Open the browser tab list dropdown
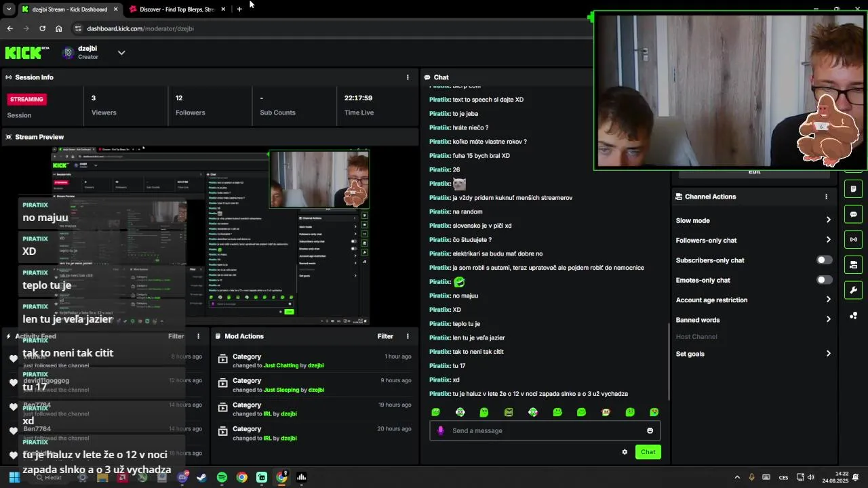868x488 pixels. coord(9,9)
